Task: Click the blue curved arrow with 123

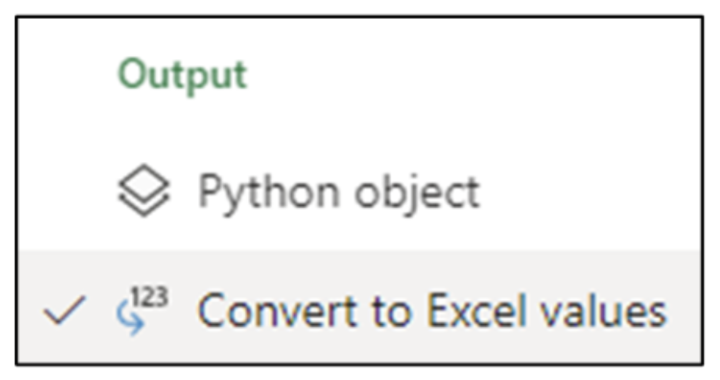Action: 141,310
